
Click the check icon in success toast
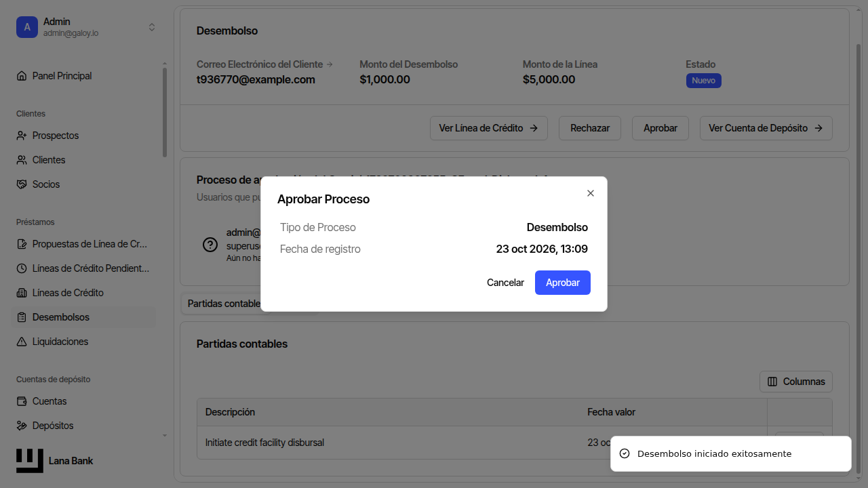coord(625,453)
